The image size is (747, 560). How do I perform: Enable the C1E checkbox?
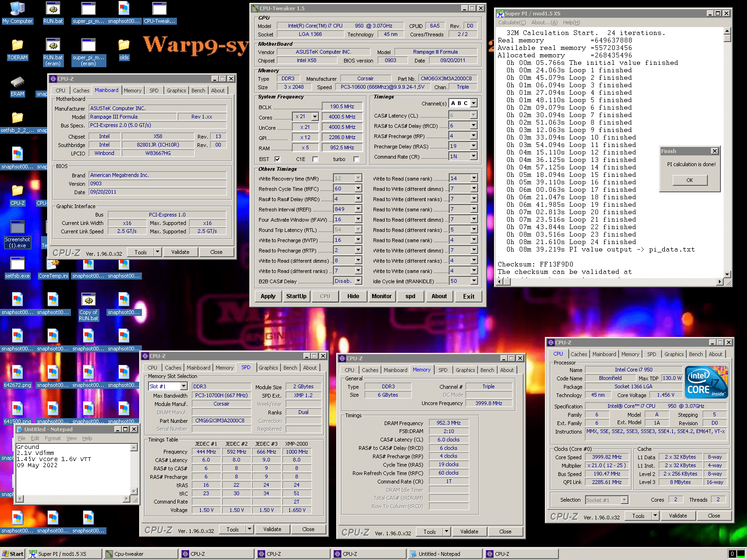[315, 159]
